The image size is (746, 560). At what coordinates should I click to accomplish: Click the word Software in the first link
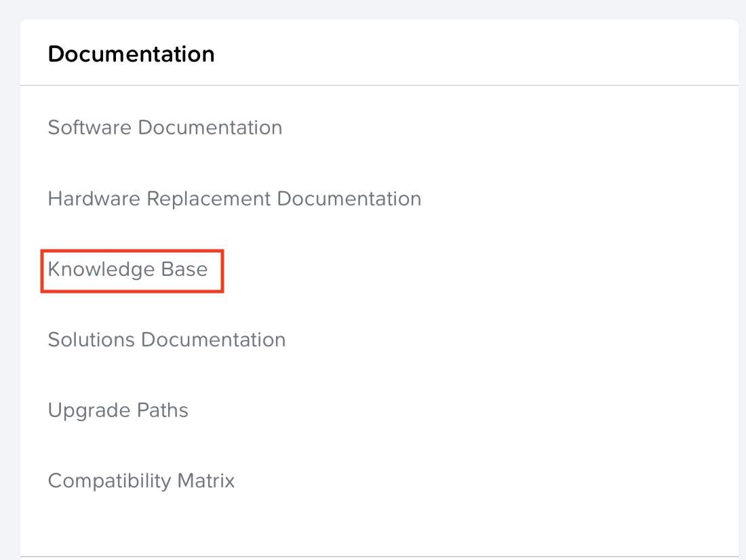(90, 127)
